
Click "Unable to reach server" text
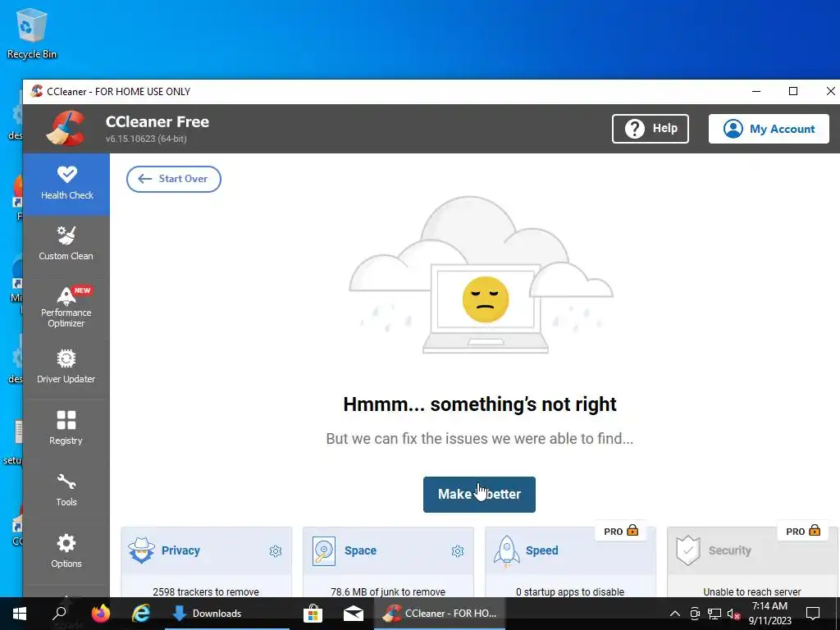point(752,592)
